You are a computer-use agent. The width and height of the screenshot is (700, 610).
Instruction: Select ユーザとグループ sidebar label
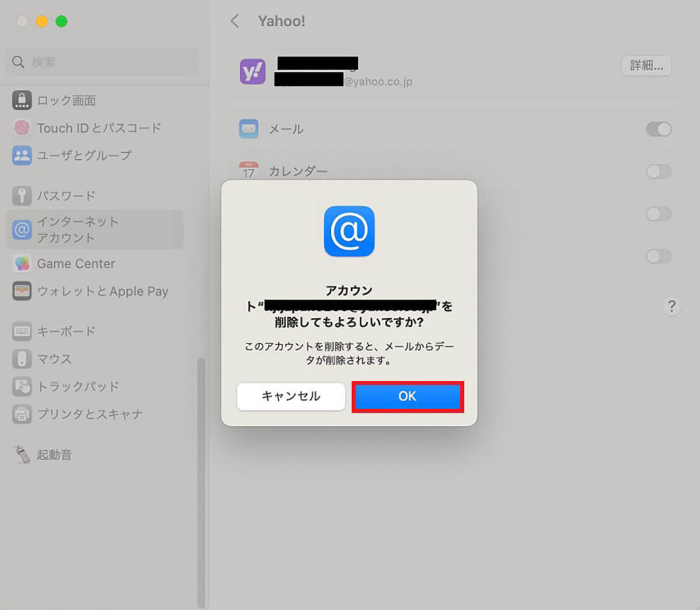coord(85,155)
